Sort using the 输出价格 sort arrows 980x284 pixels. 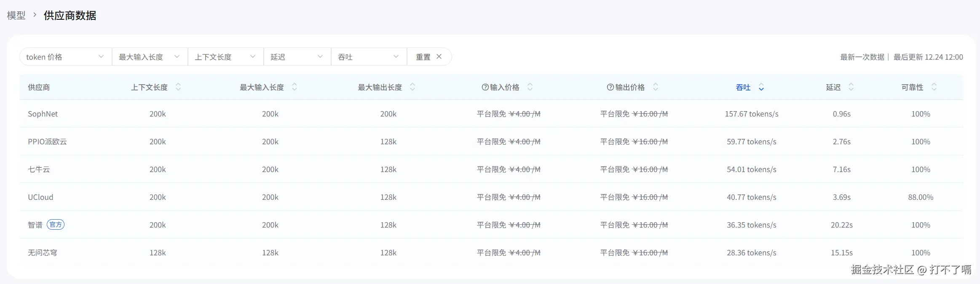656,87
